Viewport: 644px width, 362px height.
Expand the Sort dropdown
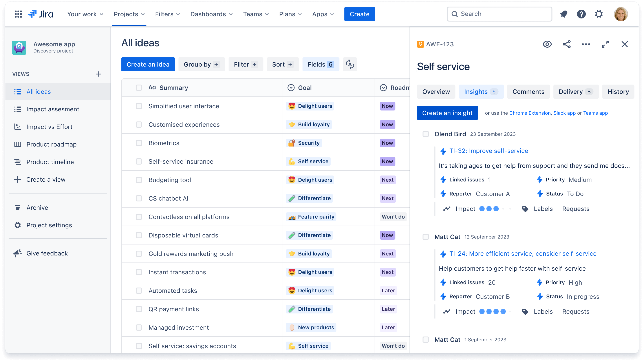(x=282, y=65)
